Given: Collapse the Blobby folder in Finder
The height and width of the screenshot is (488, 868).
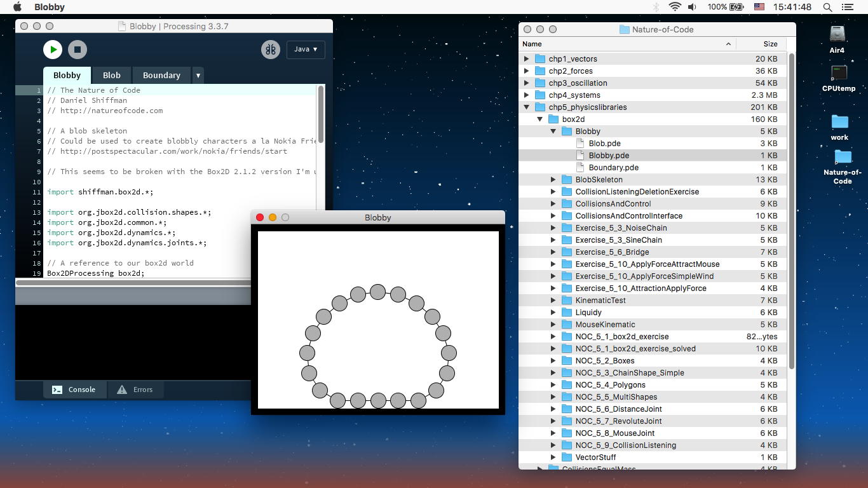Looking at the screenshot, I should [x=553, y=131].
